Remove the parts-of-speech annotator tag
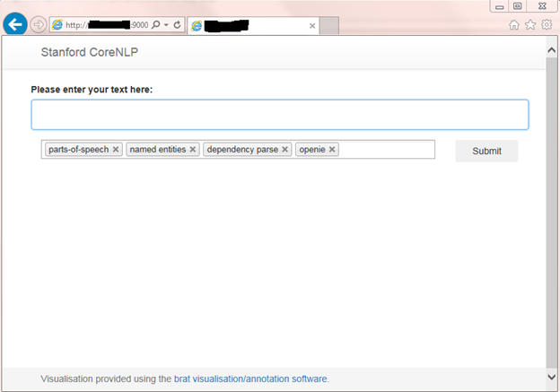Screen dimensions: 560x392 116,149
